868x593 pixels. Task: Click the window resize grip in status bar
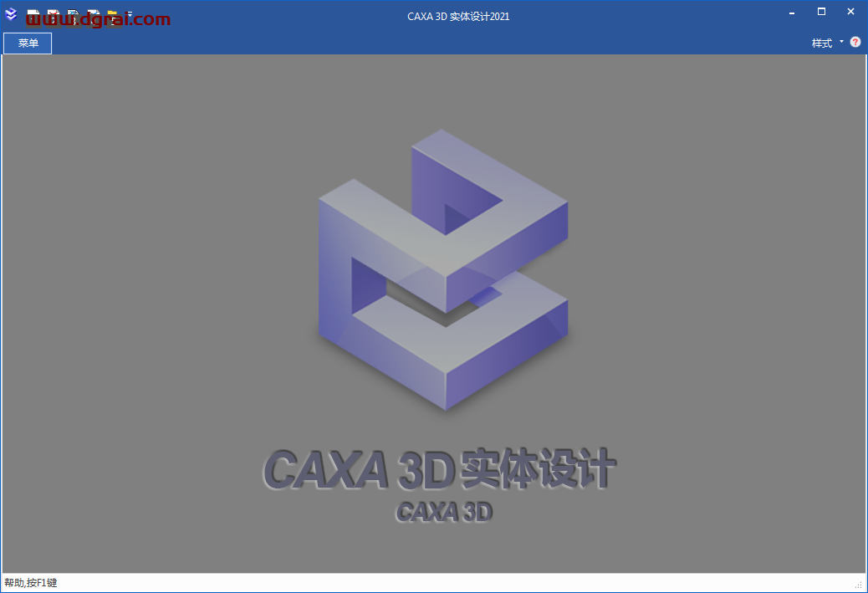pos(859,585)
